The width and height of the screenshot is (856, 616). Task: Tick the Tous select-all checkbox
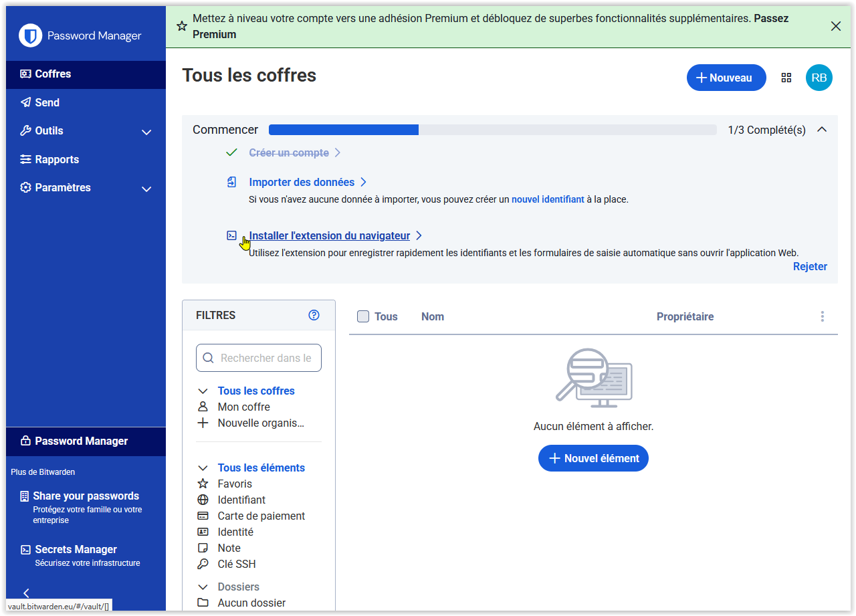[x=363, y=316]
